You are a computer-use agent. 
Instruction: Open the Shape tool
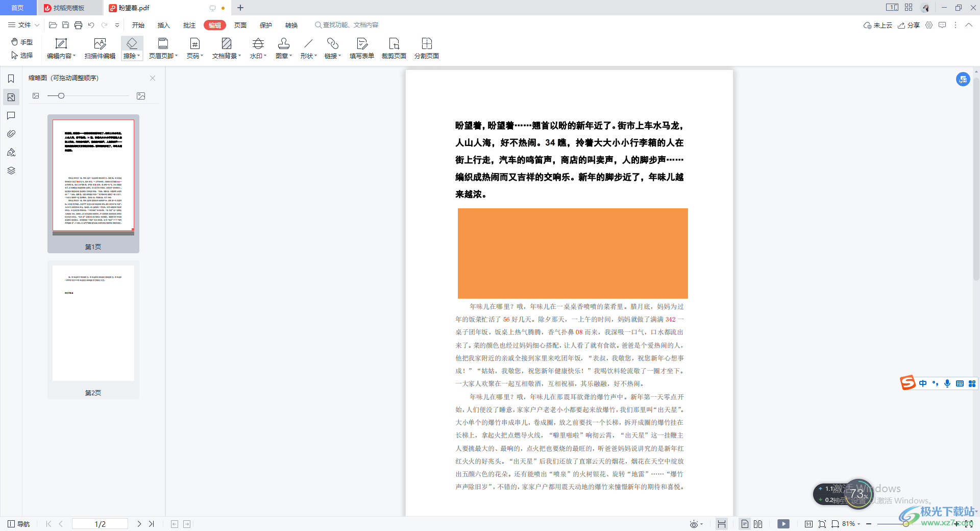tap(308, 49)
